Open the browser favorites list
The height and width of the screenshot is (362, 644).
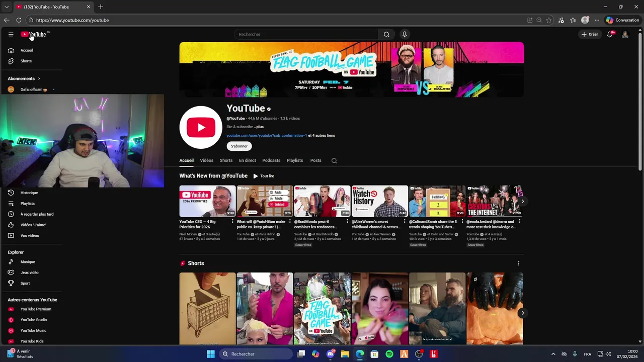[573, 20]
